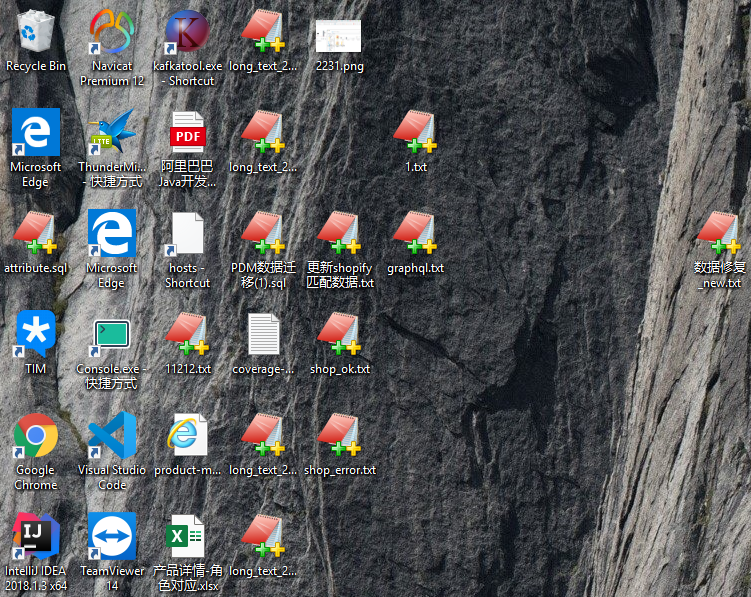
Task: Select the 数据修复_new.txt file icon
Action: [719, 233]
